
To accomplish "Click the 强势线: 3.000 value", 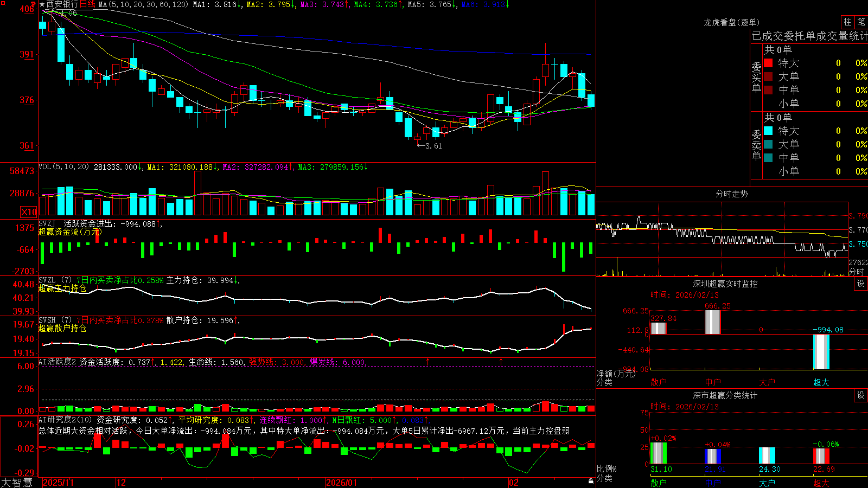I will click(x=277, y=362).
